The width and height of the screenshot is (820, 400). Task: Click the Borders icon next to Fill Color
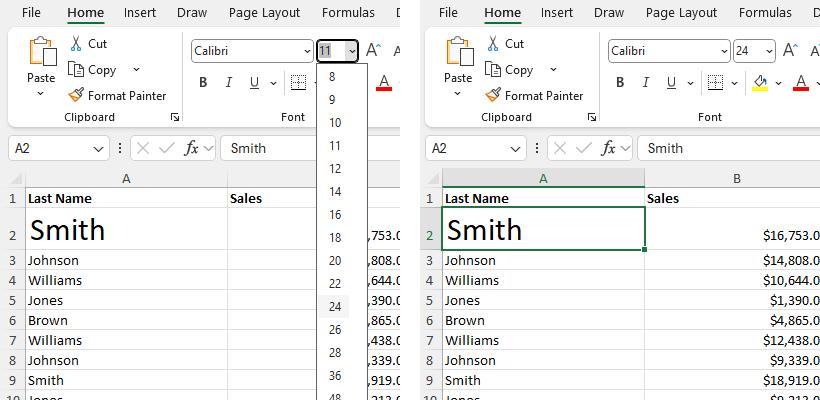pos(715,82)
